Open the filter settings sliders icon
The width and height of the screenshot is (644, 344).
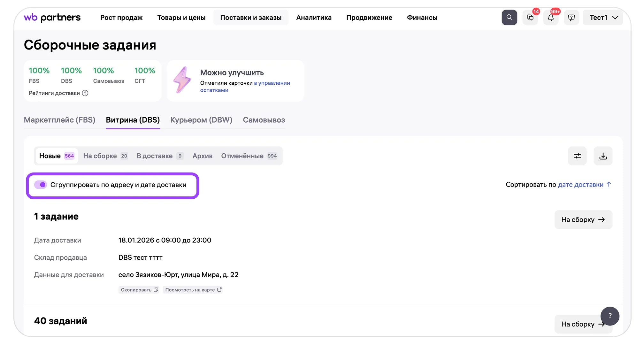(x=577, y=156)
